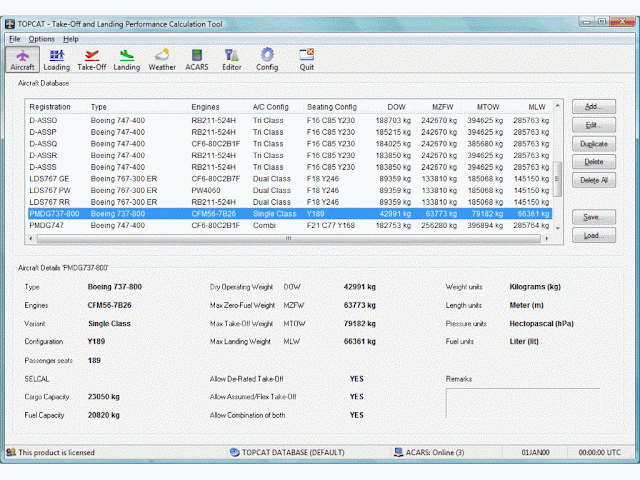Screen dimensions: 640x480
Task: Select the LDS767 RR aircraft row
Action: point(290,202)
